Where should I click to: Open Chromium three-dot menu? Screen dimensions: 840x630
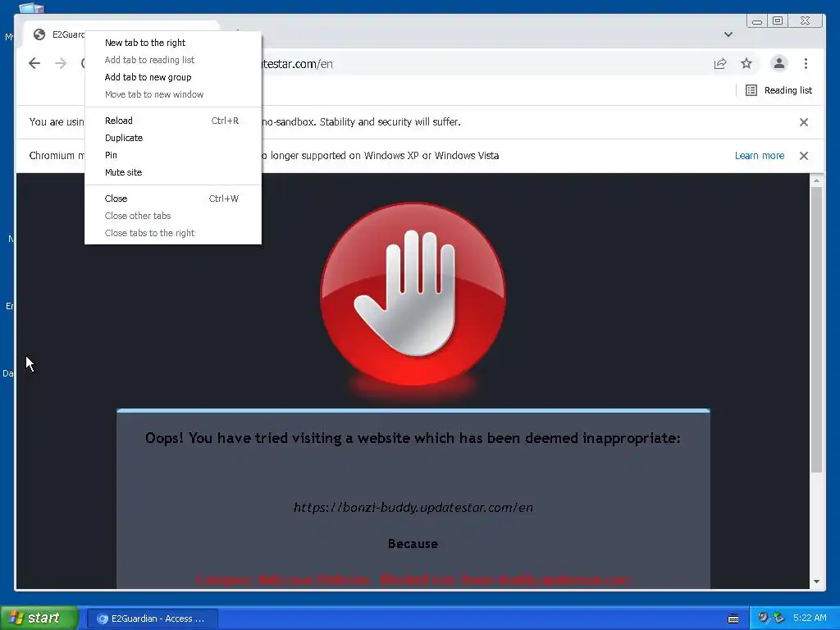(806, 64)
